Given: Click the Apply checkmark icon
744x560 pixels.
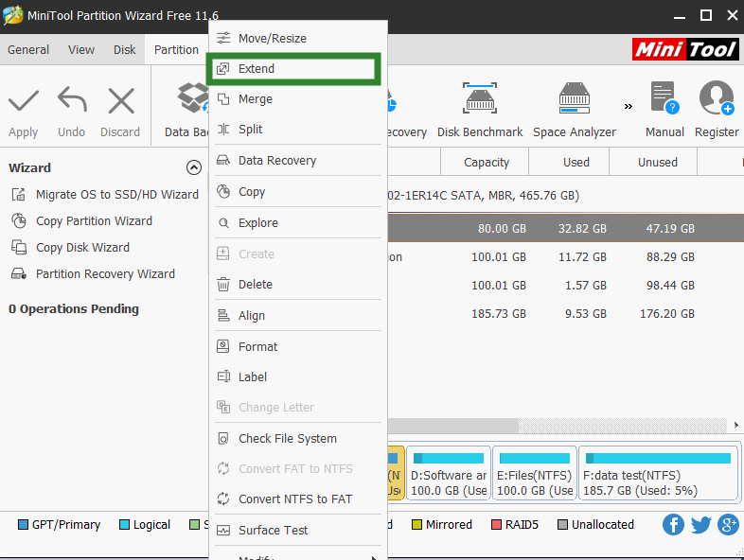Looking at the screenshot, I should pyautogui.click(x=24, y=100).
